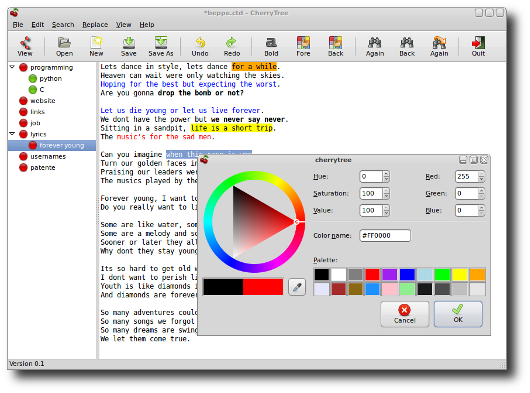530x393 pixels.
Task: Cancel the color selection dialog
Action: coord(405,314)
